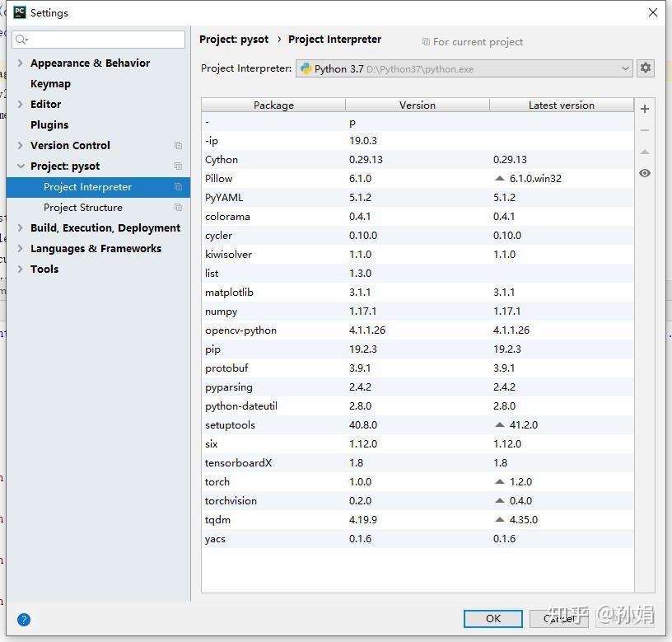Viewport: 672px width, 642px height.
Task: Select the tensorboardX package row
Action: click(418, 462)
